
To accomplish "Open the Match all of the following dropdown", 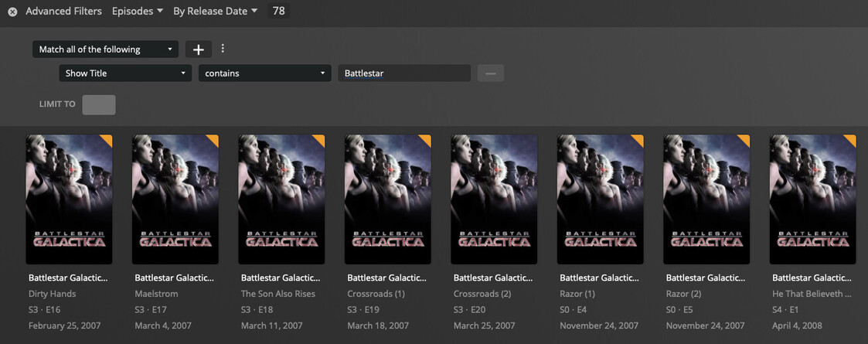I will click(x=105, y=49).
